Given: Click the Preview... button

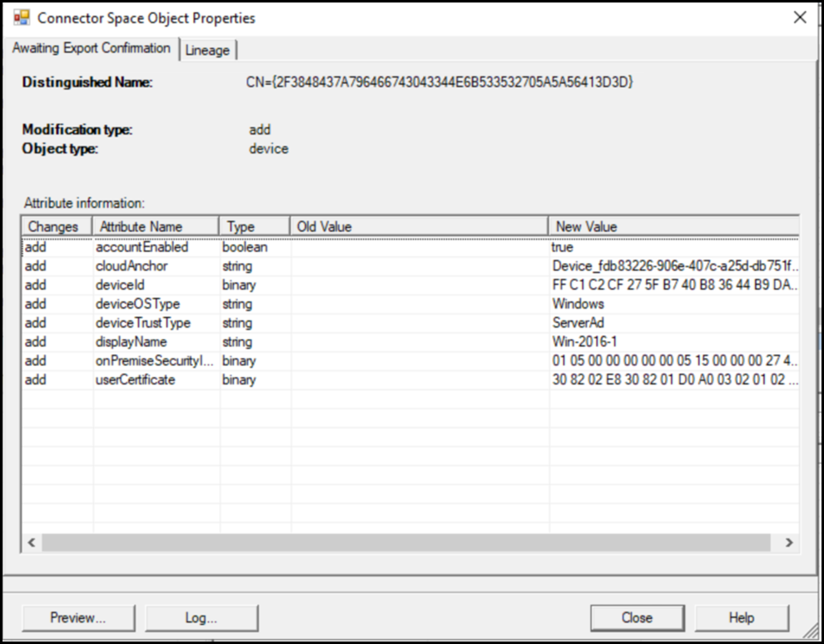Looking at the screenshot, I should 78,617.
